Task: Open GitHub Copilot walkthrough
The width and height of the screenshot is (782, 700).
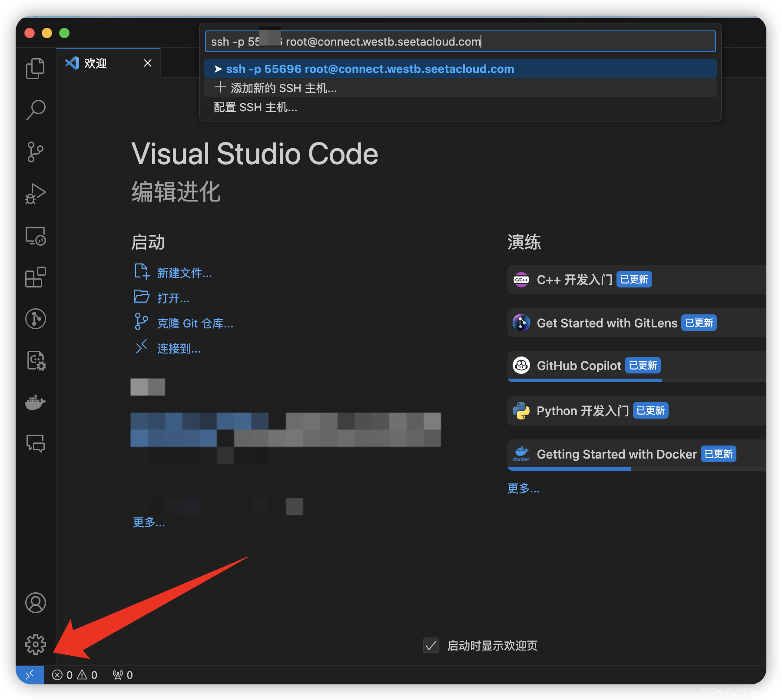Action: coord(637,366)
